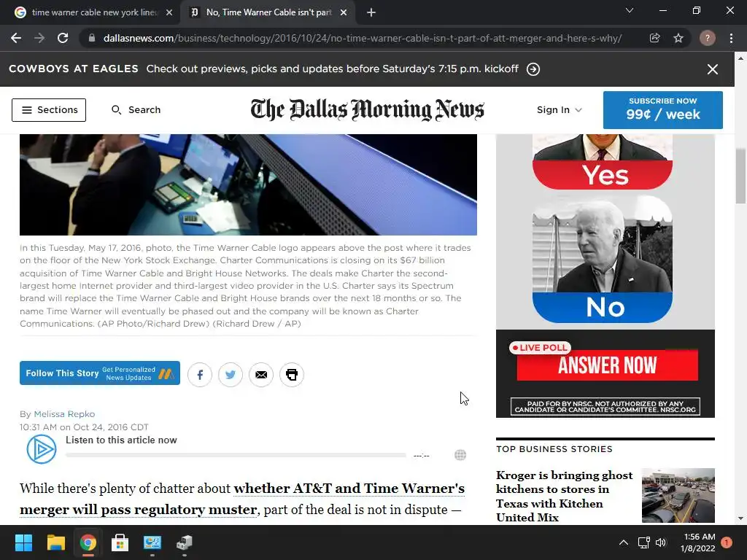Click the Answer Now live poll button
The height and width of the screenshot is (560, 747).
608,365
